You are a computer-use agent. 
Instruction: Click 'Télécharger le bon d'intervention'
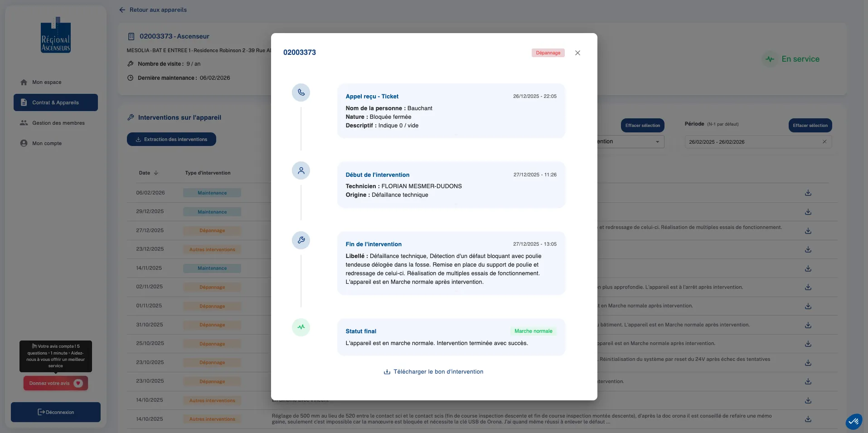433,371
